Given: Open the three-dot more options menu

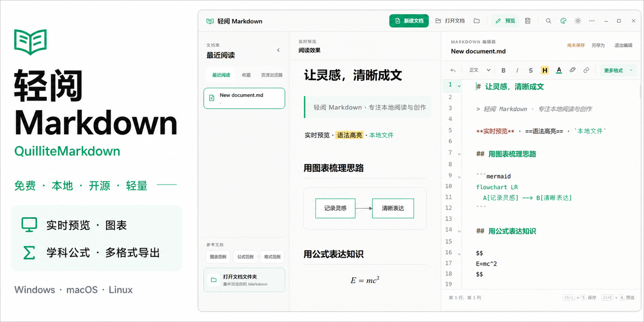Looking at the screenshot, I should [x=592, y=21].
